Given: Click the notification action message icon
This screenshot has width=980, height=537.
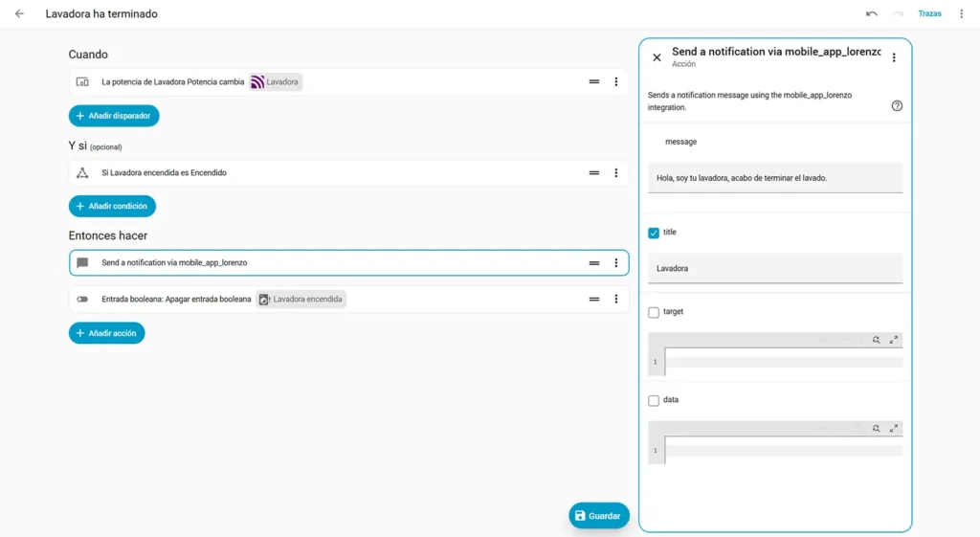Looking at the screenshot, I should 82,263.
